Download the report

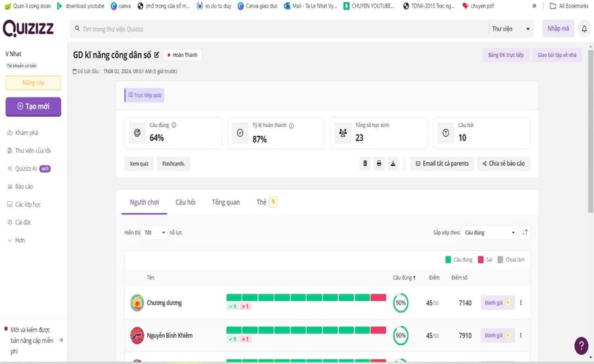393,164
